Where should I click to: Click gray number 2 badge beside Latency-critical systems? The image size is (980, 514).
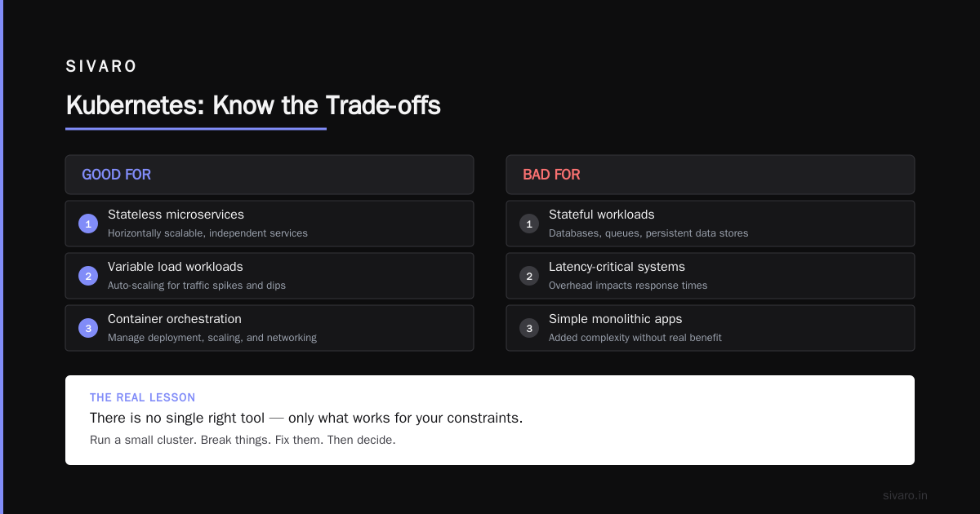click(x=529, y=276)
